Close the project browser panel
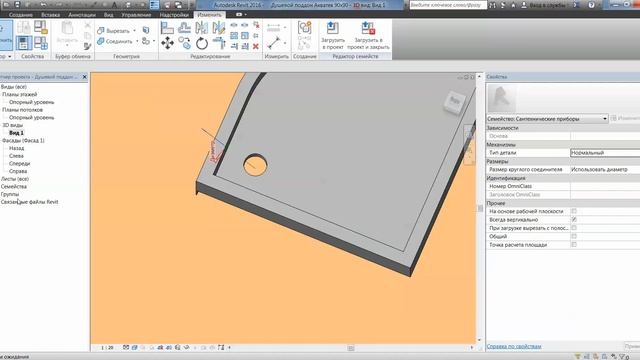Image resolution: width=640 pixels, height=360 pixels. (x=84, y=77)
